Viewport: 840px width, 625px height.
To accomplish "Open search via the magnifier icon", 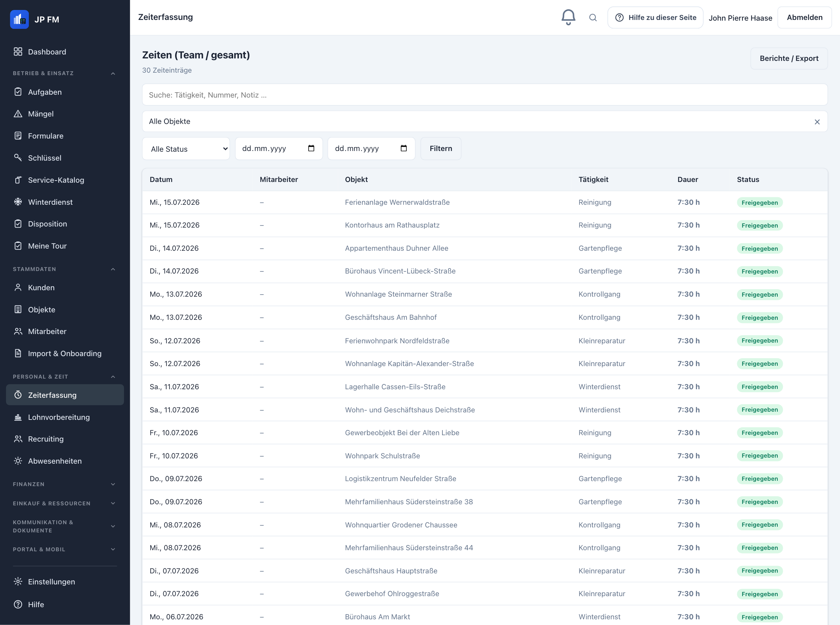I will (x=593, y=17).
